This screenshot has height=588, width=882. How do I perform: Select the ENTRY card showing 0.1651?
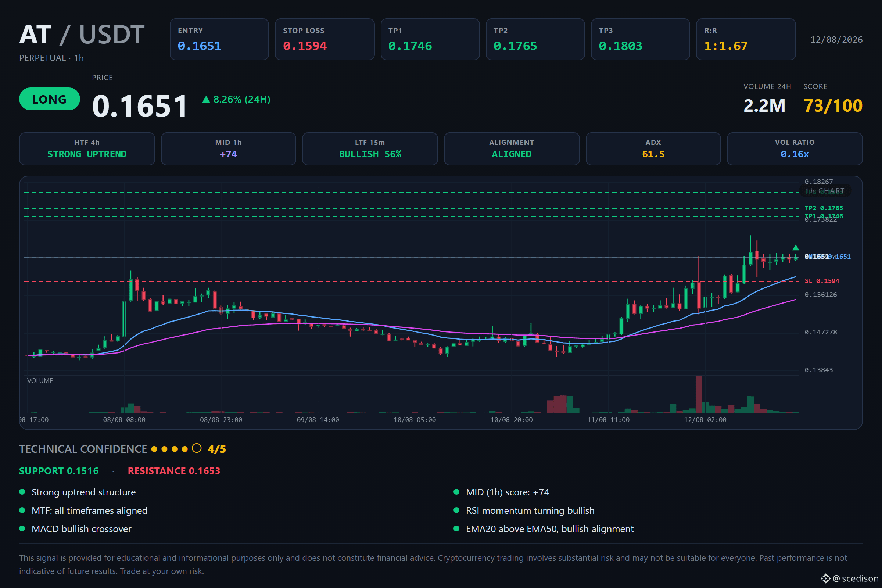(x=219, y=39)
